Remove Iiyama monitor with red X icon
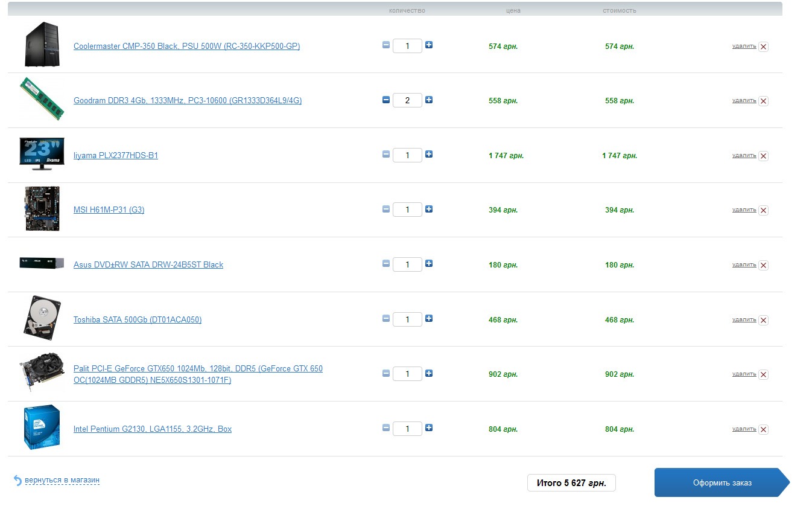This screenshot has height=506, width=812. click(763, 156)
